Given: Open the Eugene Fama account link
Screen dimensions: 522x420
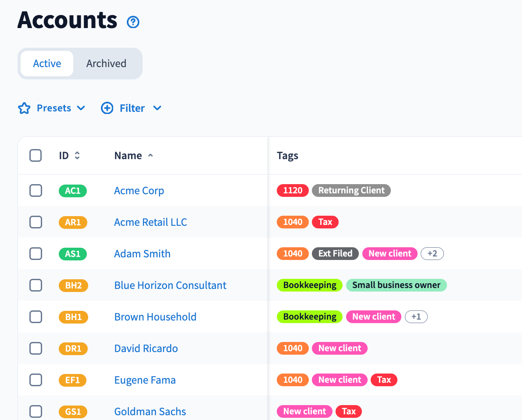Looking at the screenshot, I should (145, 380).
